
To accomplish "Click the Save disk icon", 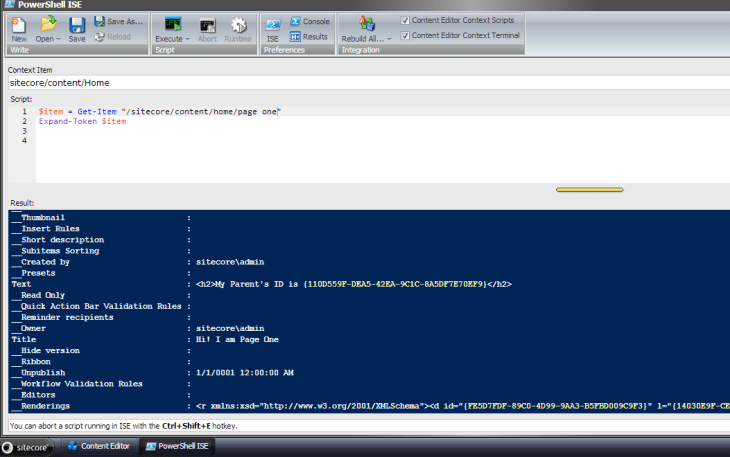I will (x=76, y=27).
